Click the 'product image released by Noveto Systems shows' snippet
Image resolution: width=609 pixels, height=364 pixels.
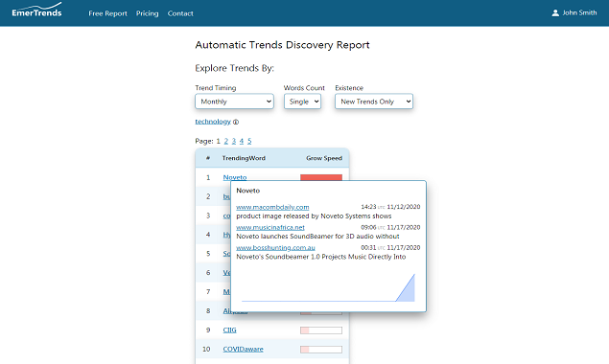coord(314,216)
